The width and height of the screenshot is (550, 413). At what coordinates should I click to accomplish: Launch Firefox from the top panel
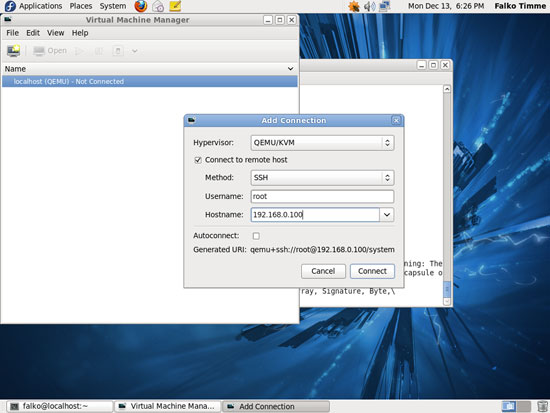pyautogui.click(x=141, y=6)
